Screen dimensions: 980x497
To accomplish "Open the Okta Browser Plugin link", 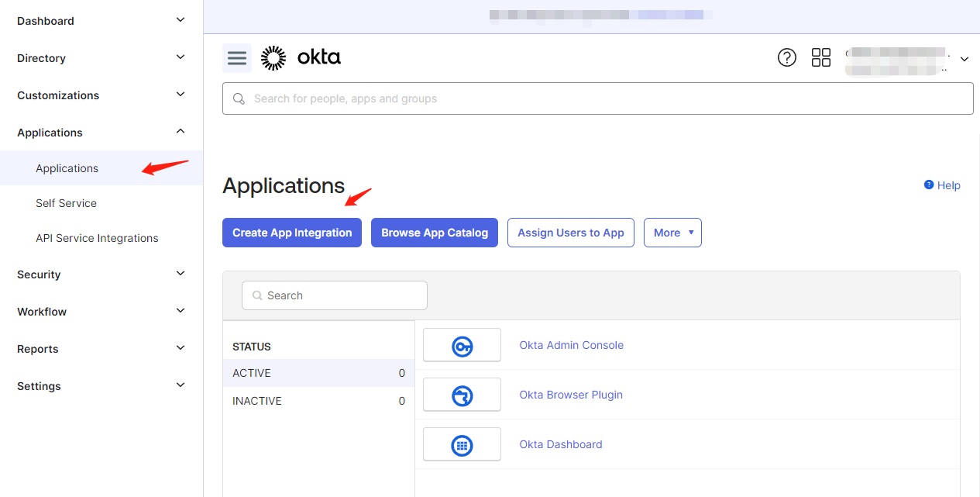I will coord(571,395).
